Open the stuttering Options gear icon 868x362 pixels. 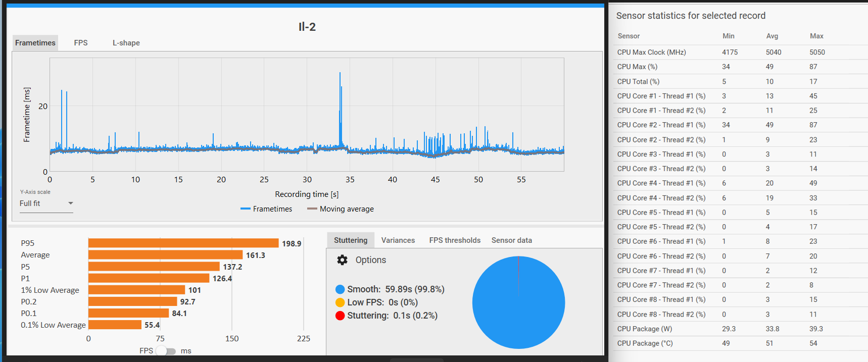[342, 260]
